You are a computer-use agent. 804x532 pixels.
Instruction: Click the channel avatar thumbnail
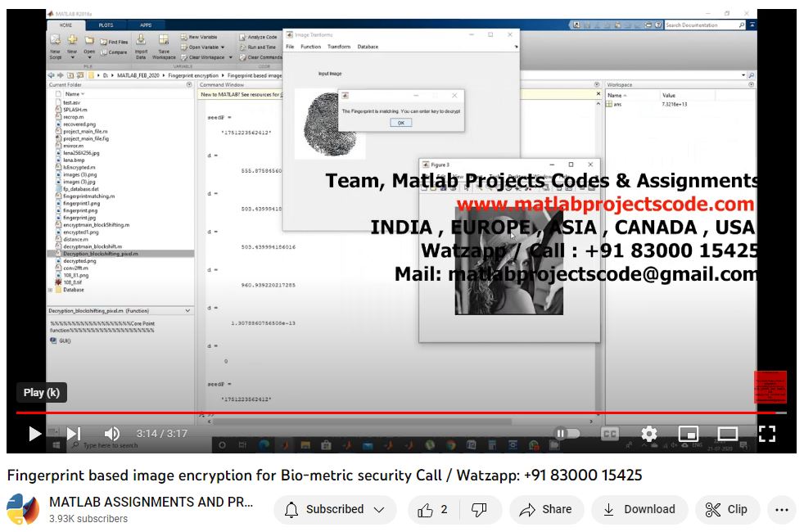click(x=23, y=510)
